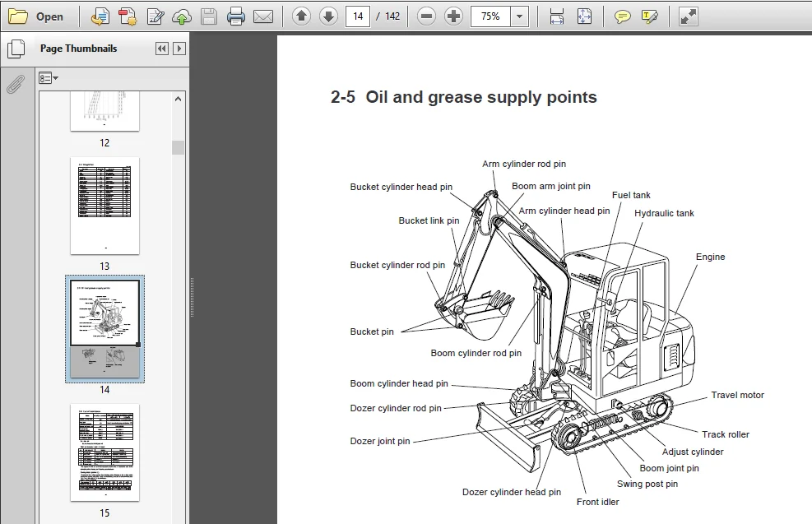Viewport: 812px width, 524px height.
Task: Select the fit one full page icon
Action: tap(584, 16)
